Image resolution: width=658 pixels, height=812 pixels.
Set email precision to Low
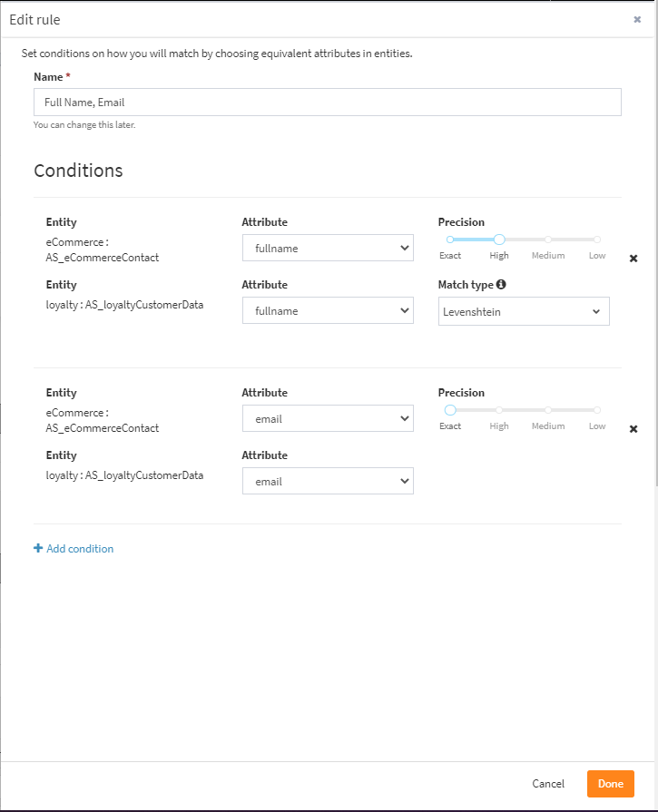597,410
